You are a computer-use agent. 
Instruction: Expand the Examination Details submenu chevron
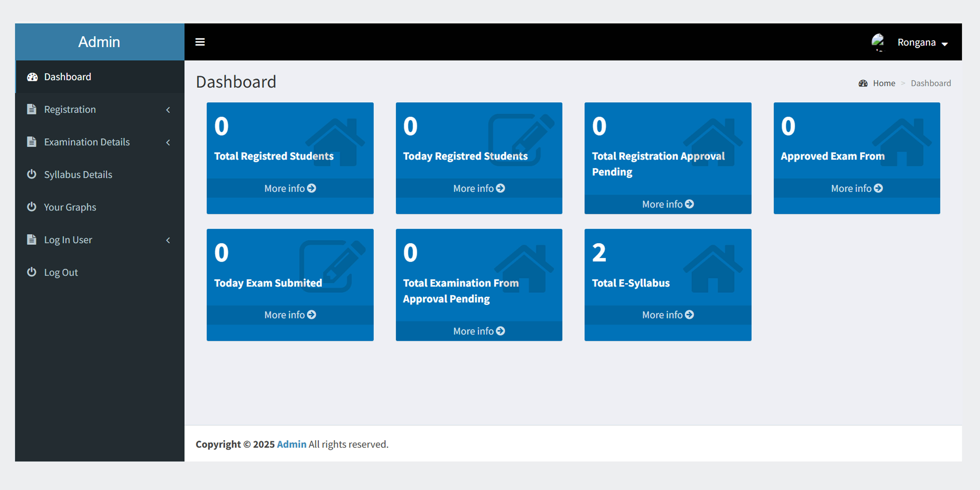(x=168, y=142)
